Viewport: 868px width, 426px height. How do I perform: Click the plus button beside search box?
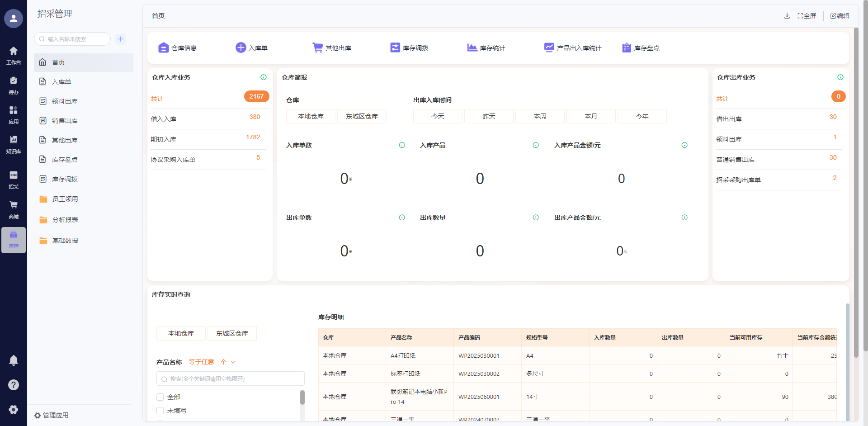[x=121, y=39]
